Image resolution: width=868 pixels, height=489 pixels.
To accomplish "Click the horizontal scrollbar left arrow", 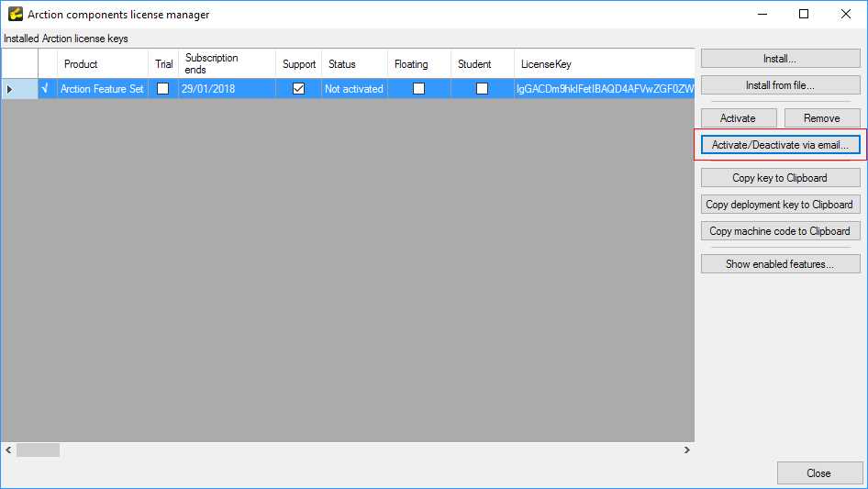I will tap(8, 450).
